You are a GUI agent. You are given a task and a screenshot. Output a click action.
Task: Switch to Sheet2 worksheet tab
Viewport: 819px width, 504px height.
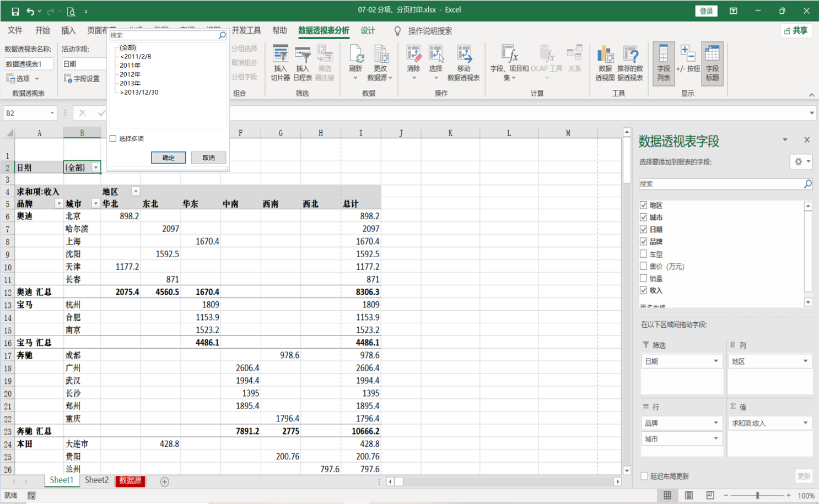(x=96, y=480)
